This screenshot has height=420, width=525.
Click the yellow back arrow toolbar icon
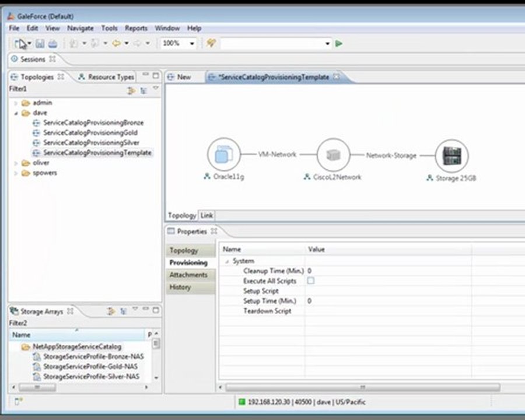(116, 44)
